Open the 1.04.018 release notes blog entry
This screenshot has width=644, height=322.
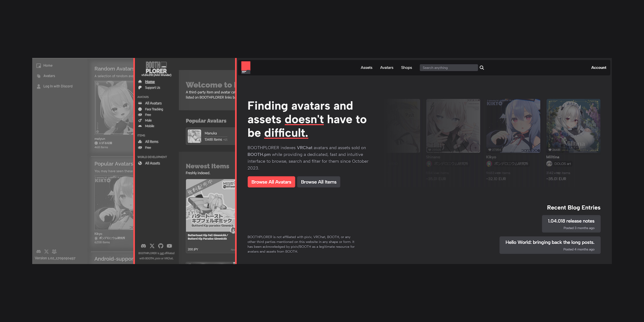click(x=571, y=224)
